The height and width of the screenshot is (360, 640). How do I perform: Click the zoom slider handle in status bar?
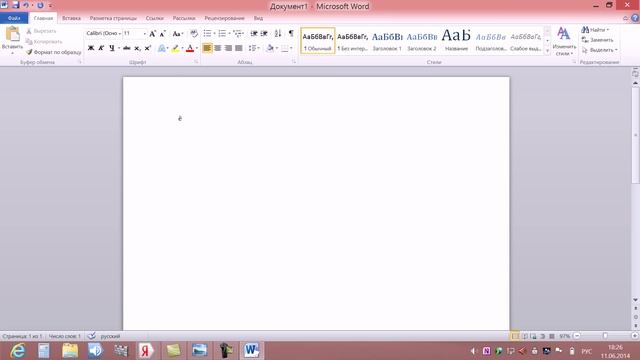[605, 336]
